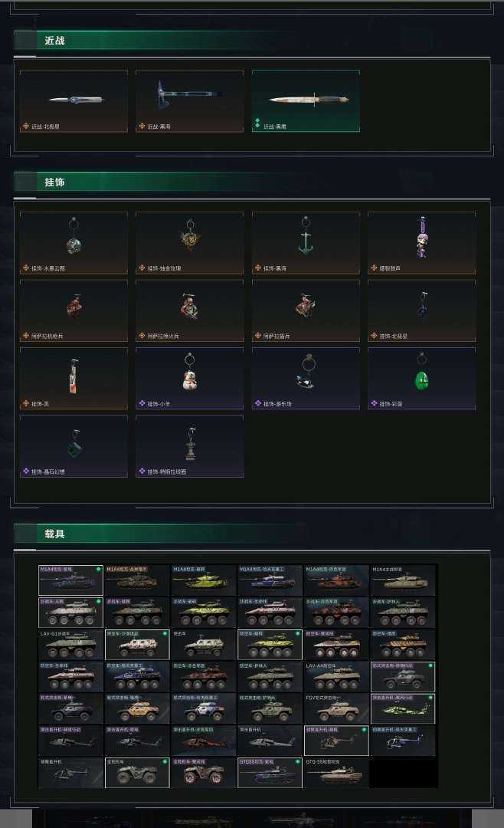Image resolution: width=504 pixels, height=828 pixels.
Task: Select the purple-haired chibi character charm
Action: pos(422,243)
